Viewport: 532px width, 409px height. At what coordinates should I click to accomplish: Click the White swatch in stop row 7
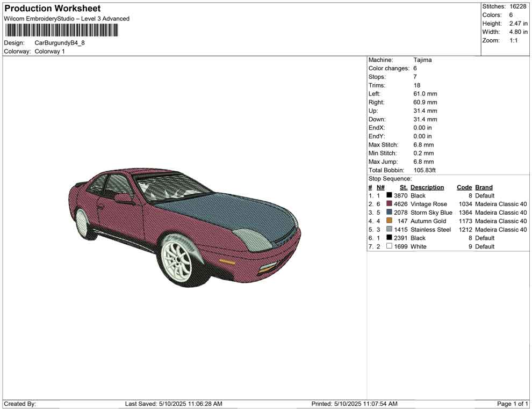click(389, 246)
